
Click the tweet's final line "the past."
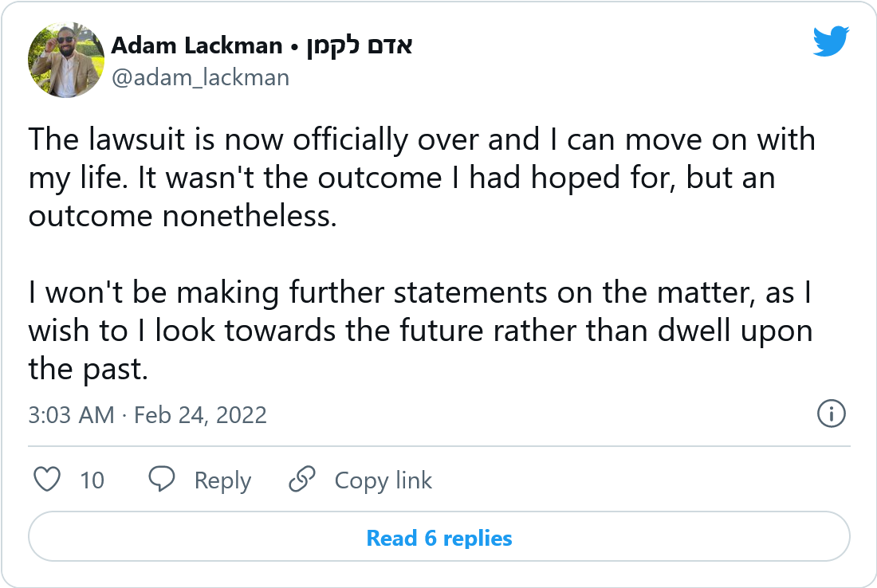[88, 369]
